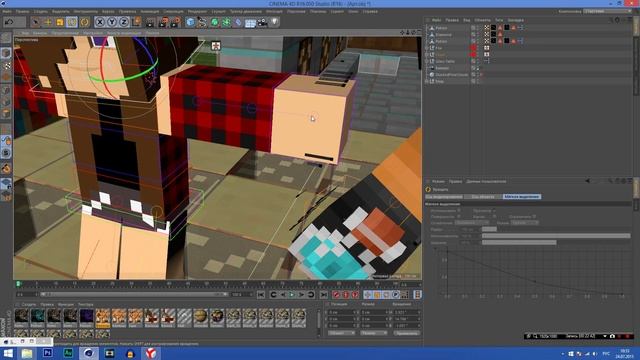The width and height of the screenshot is (640, 360).
Task: Play the animation forward
Action: pyautogui.click(x=292, y=294)
